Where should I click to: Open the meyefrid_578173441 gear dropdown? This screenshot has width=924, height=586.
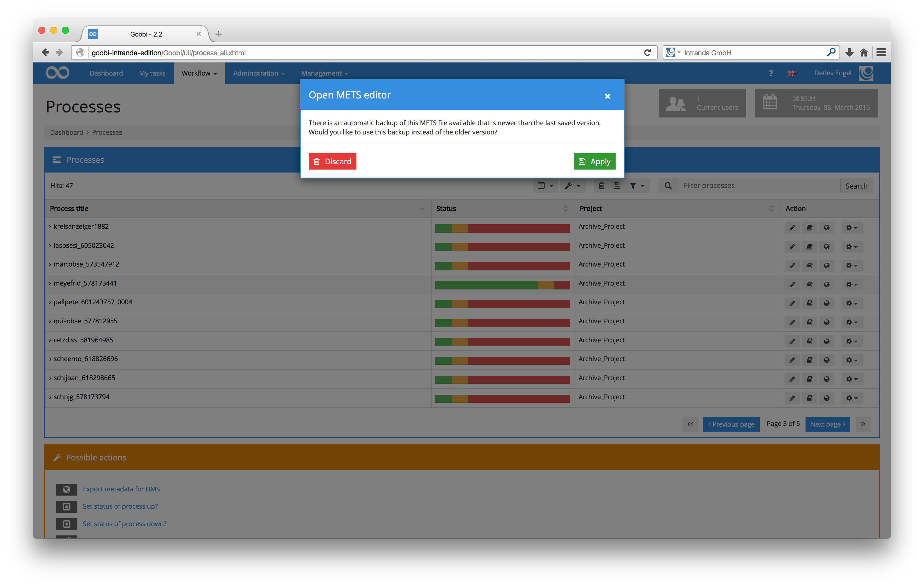[x=851, y=285]
